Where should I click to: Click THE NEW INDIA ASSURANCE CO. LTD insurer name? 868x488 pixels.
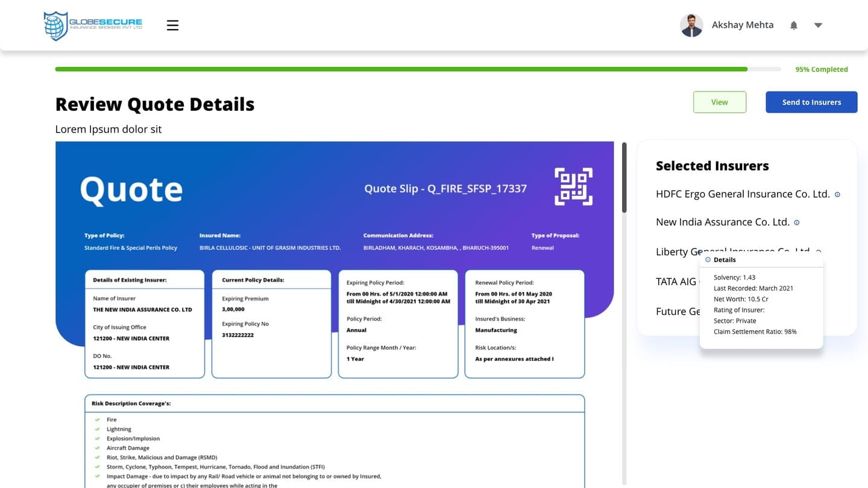point(142,310)
